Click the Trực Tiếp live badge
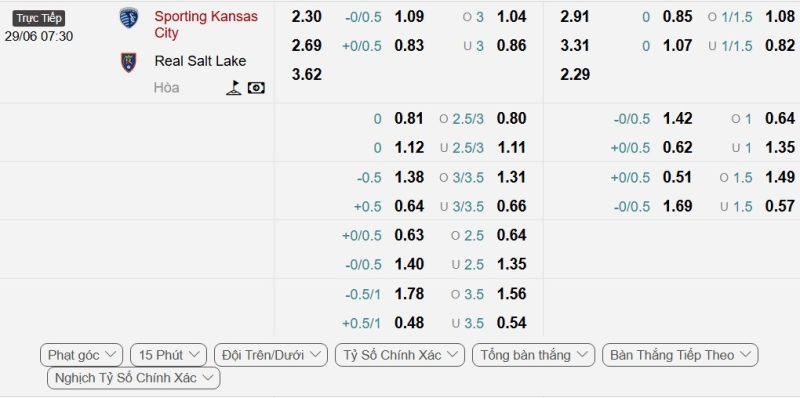800x398 pixels. pos(39,18)
